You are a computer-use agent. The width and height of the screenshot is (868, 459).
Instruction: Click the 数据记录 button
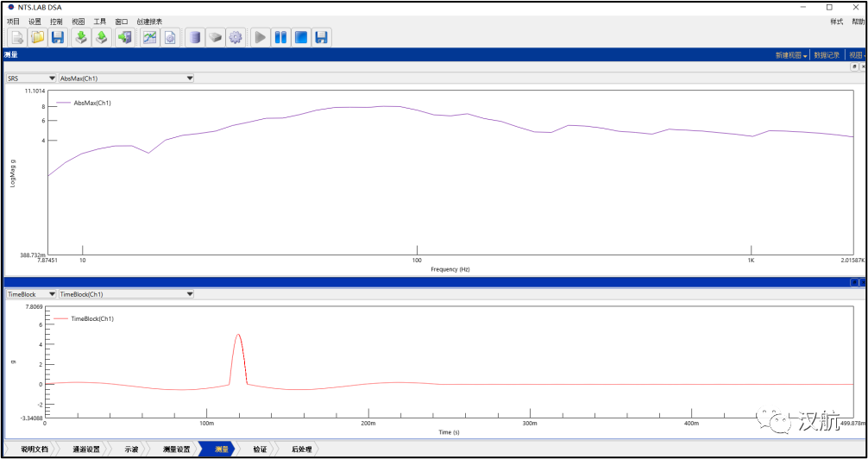pos(827,55)
